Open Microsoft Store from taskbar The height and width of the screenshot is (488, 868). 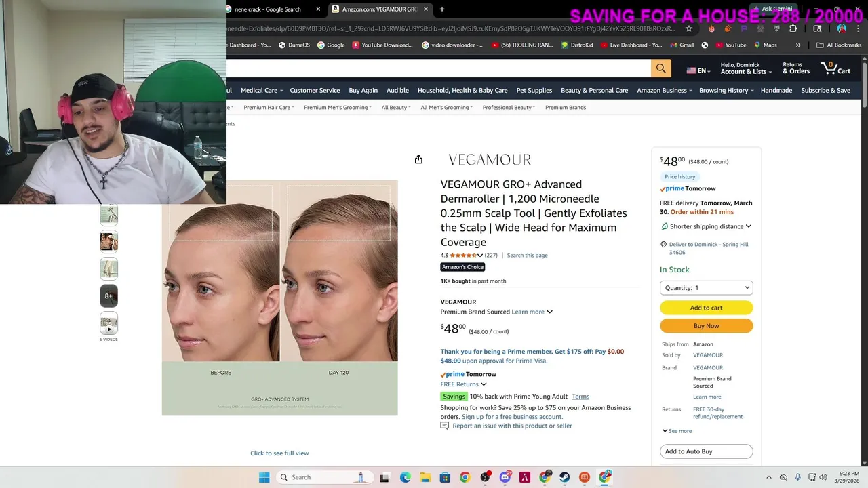point(444,477)
